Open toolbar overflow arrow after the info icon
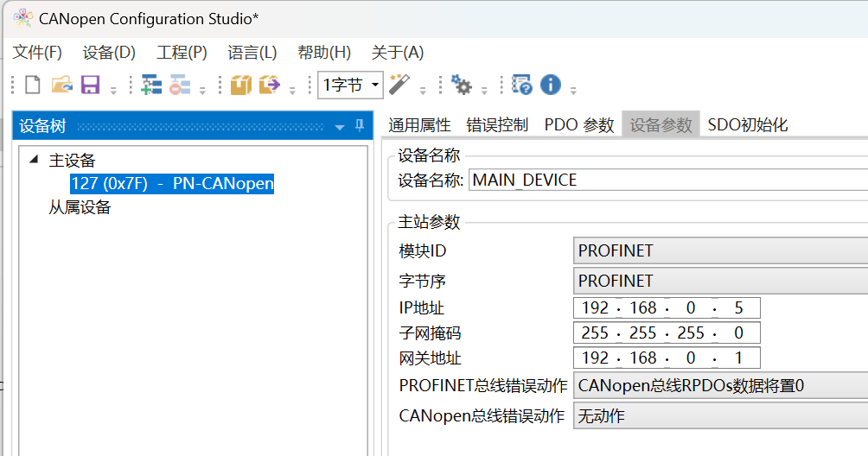The image size is (868, 456). pos(573,91)
